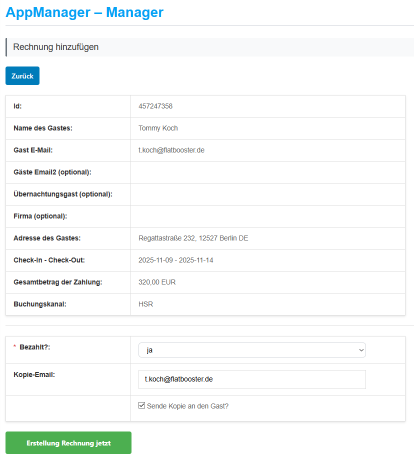The image size is (414, 460).
Task: Click the Übernachtungsgast (optional) label
Action: pyautogui.click(x=63, y=194)
